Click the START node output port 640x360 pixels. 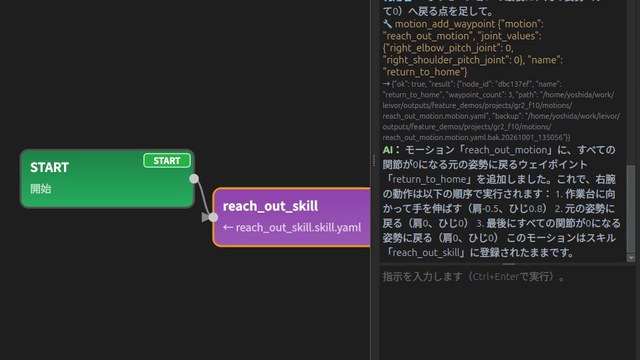pyautogui.click(x=194, y=178)
